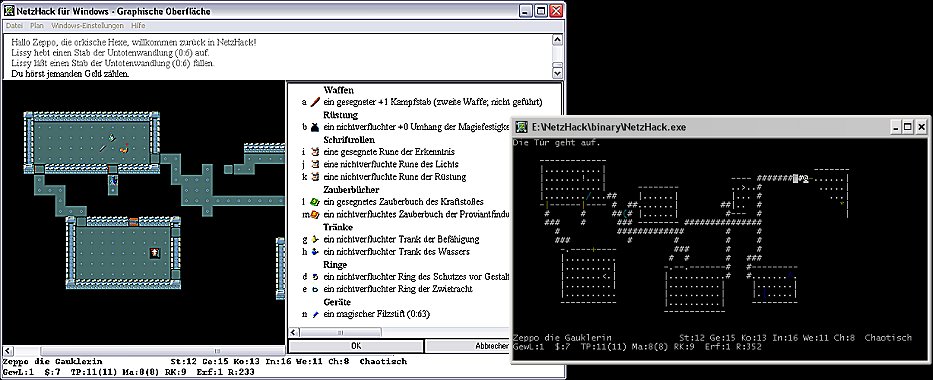Select 'Trank der Befähigung' row
The width and height of the screenshot is (933, 380).
click(x=390, y=239)
